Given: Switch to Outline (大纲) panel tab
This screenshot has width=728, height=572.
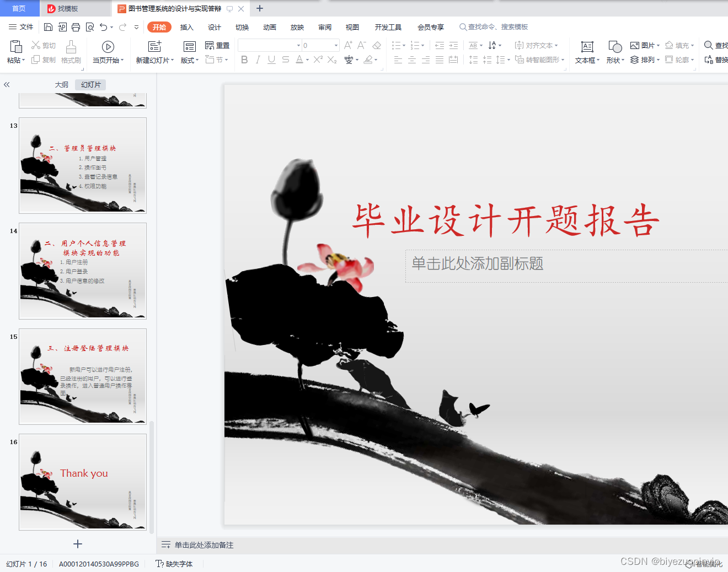Looking at the screenshot, I should click(x=62, y=85).
